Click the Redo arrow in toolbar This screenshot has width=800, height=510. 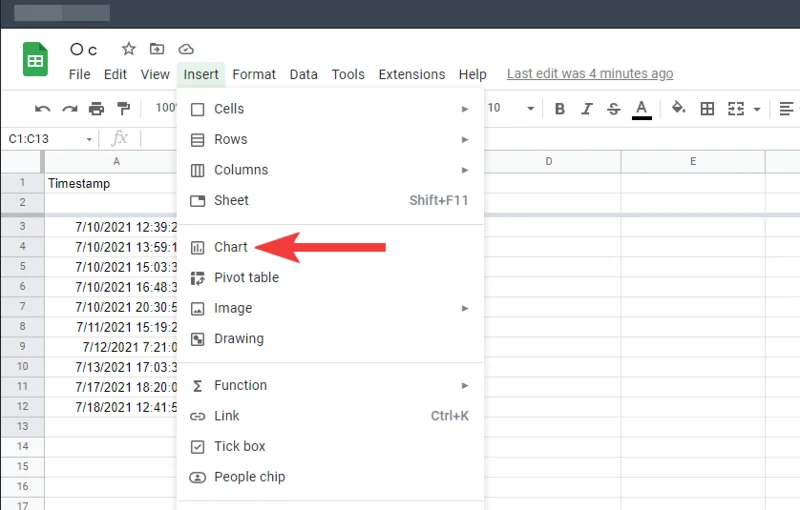pyautogui.click(x=69, y=109)
